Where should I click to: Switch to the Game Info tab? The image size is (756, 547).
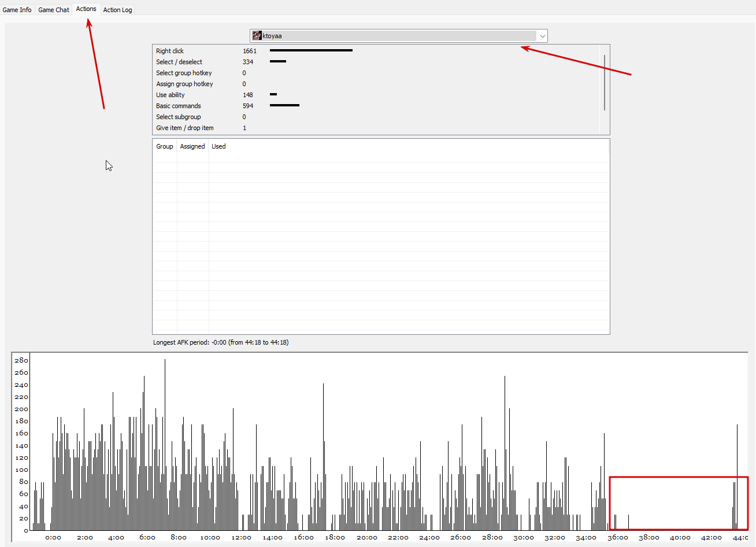point(17,10)
